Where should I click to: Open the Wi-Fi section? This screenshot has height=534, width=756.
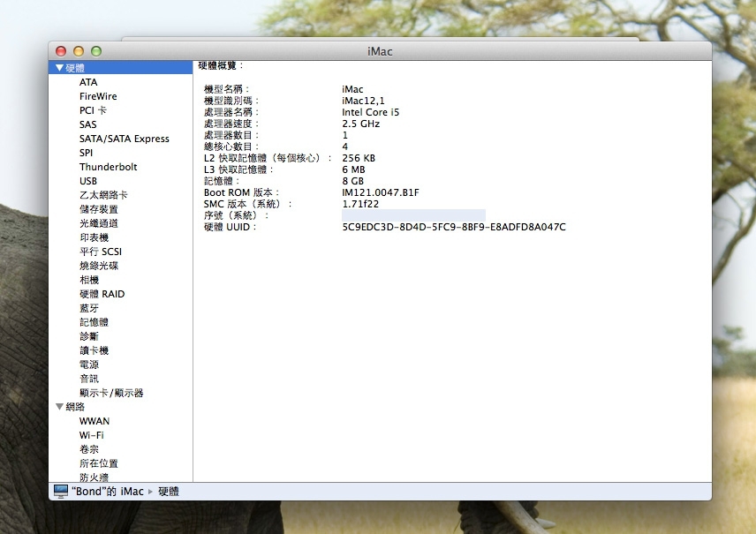(x=92, y=435)
